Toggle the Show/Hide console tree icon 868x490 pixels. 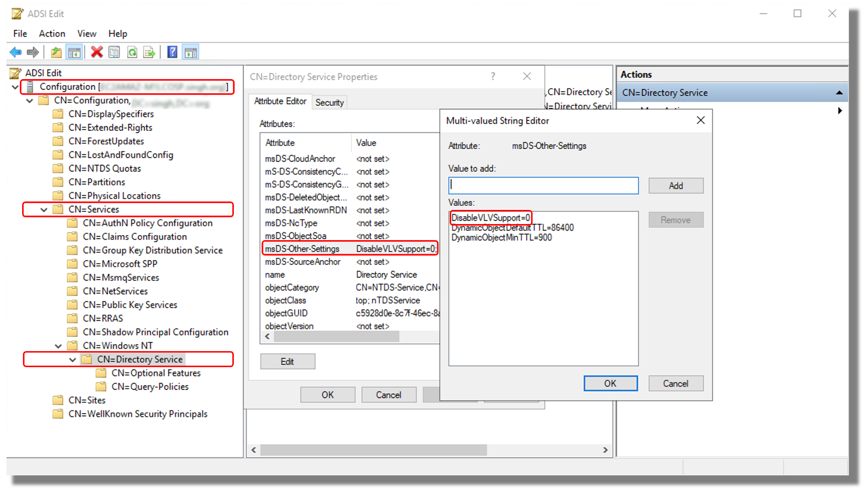click(x=74, y=52)
